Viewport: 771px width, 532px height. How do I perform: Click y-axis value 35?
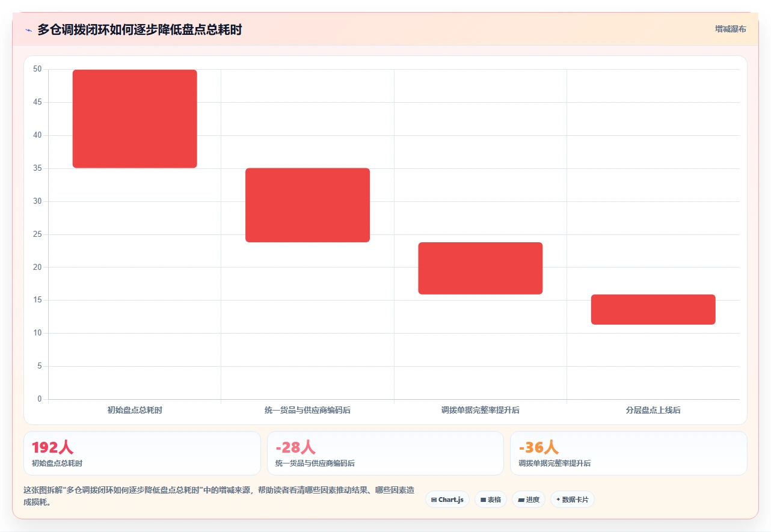(x=37, y=168)
